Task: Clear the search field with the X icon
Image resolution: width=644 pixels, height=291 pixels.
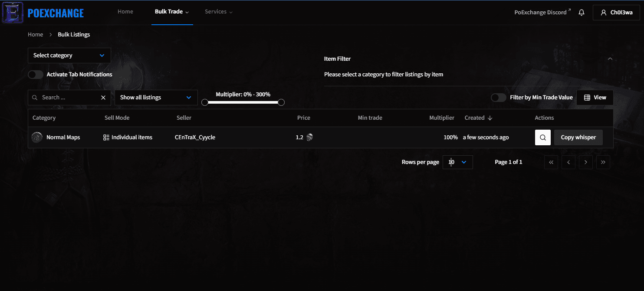Action: point(103,98)
